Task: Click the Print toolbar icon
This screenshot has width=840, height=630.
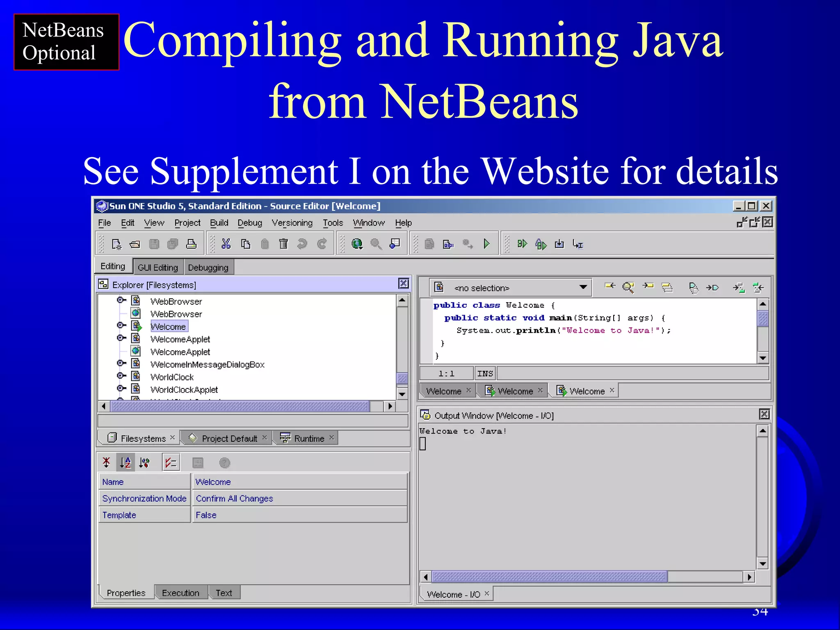Action: pos(192,244)
